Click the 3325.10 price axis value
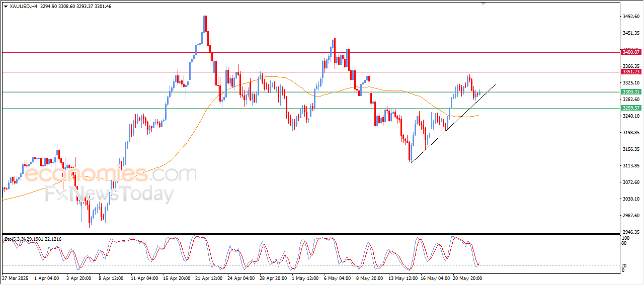This screenshot has height=285, width=644. point(631,83)
